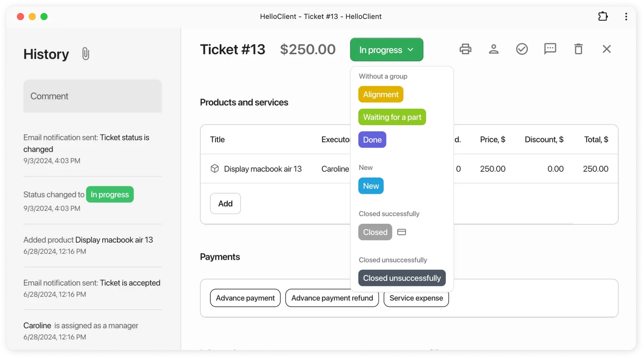
Task: Click the product box icon in table row
Action: pyautogui.click(x=215, y=169)
